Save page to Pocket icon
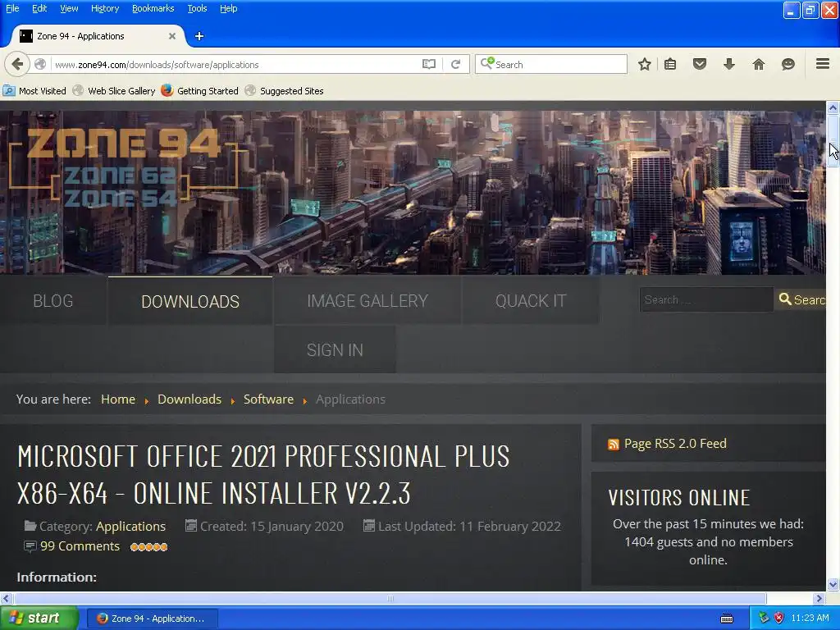The height and width of the screenshot is (630, 840). coord(700,64)
